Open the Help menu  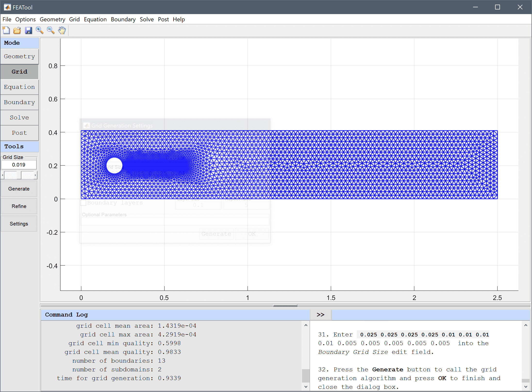tap(179, 19)
